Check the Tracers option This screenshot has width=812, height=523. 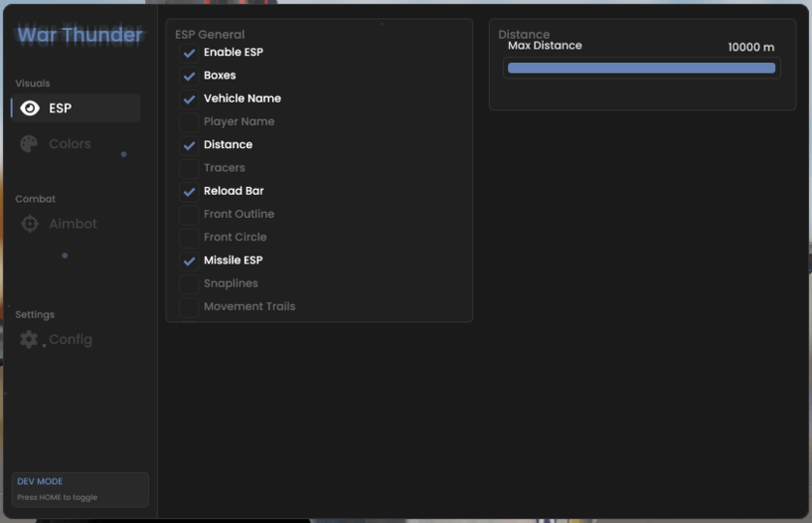click(x=189, y=169)
